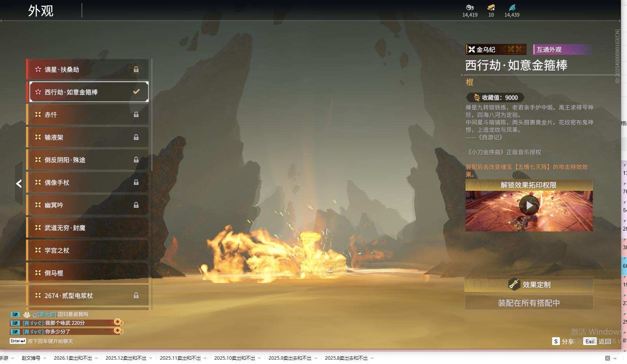
Task: Click the 装配在所有搭配中 button
Action: [x=529, y=303]
